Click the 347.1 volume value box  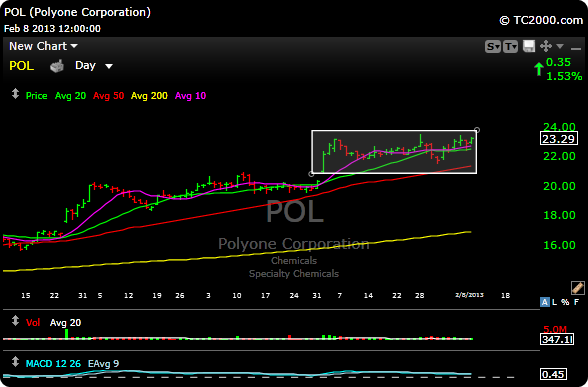click(x=557, y=340)
